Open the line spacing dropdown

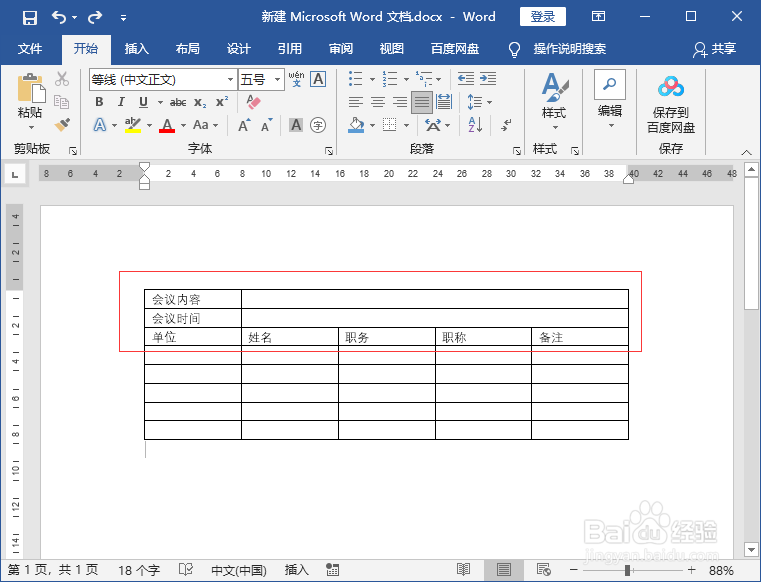tap(479, 102)
